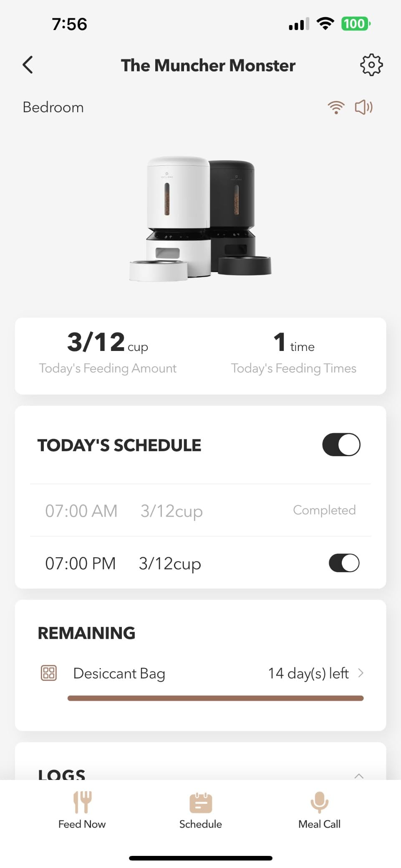
Task: Turn off the 07:00 PM feeding switch
Action: click(x=344, y=563)
